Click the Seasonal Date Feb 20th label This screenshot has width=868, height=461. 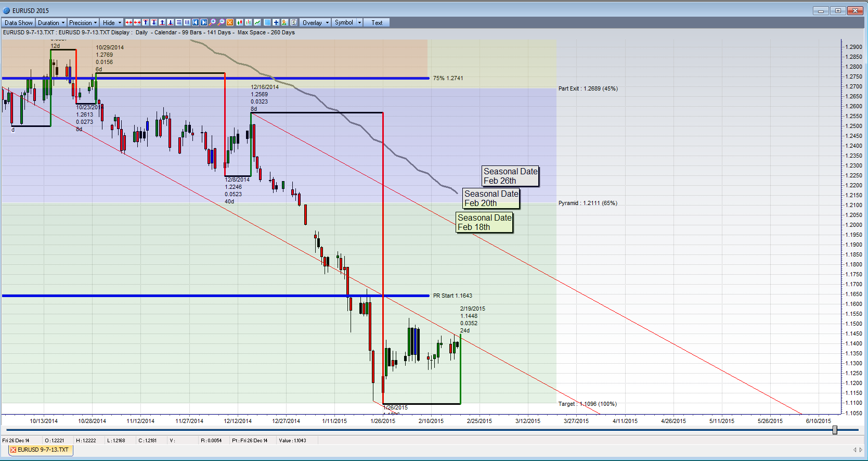point(491,198)
